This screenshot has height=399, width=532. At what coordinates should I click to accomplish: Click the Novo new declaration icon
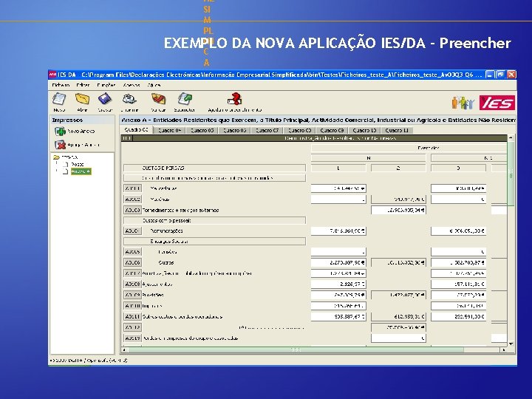pos(59,99)
